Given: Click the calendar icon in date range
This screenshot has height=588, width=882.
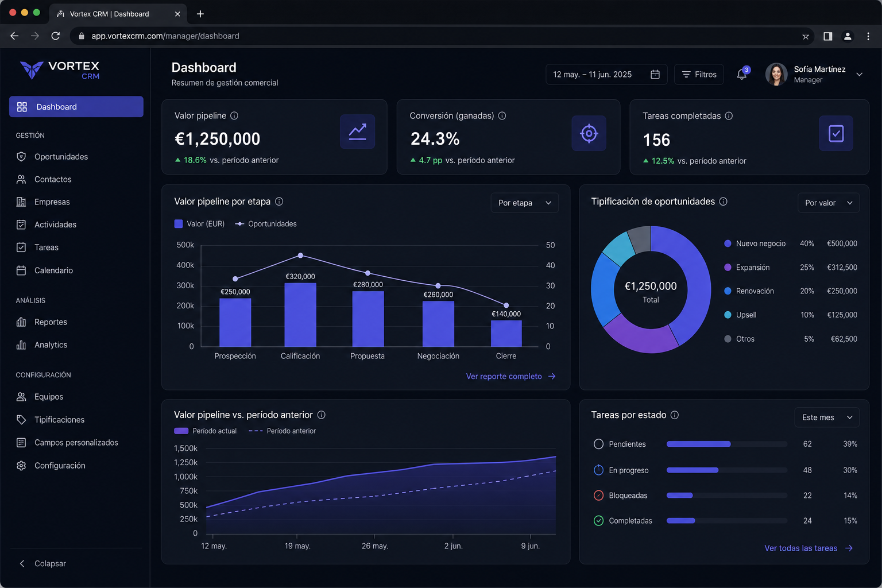Looking at the screenshot, I should coord(655,75).
